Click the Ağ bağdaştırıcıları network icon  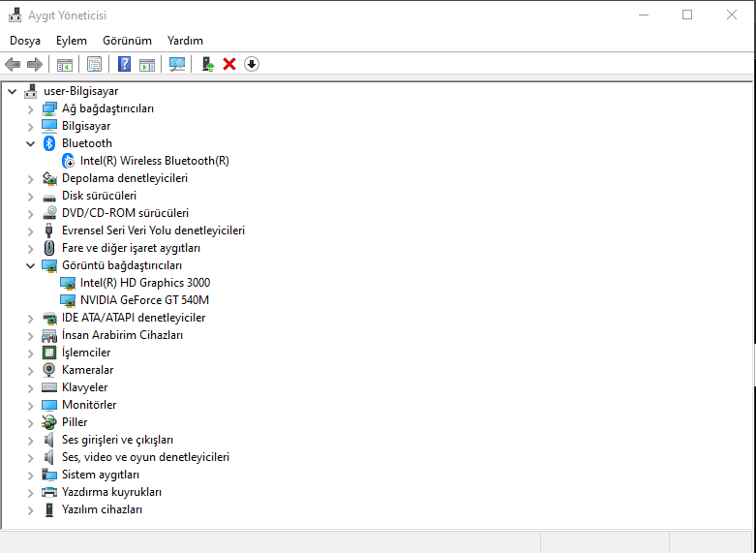pyautogui.click(x=49, y=108)
